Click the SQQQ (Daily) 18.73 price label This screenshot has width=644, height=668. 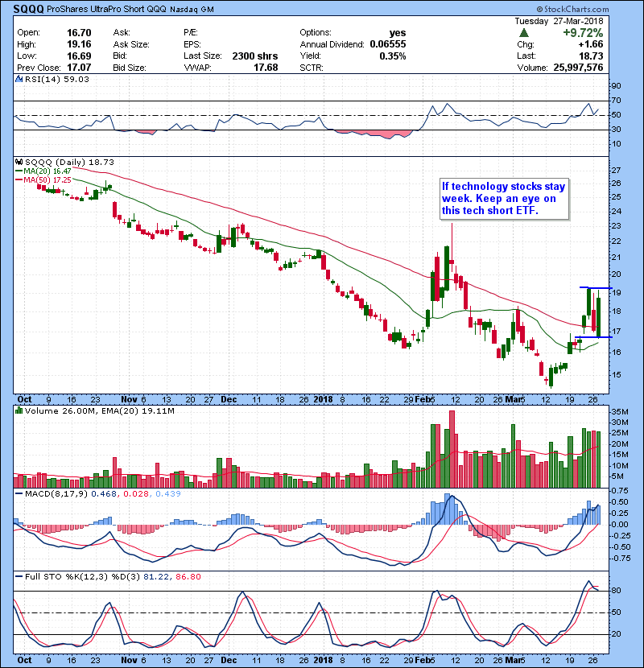(69, 162)
